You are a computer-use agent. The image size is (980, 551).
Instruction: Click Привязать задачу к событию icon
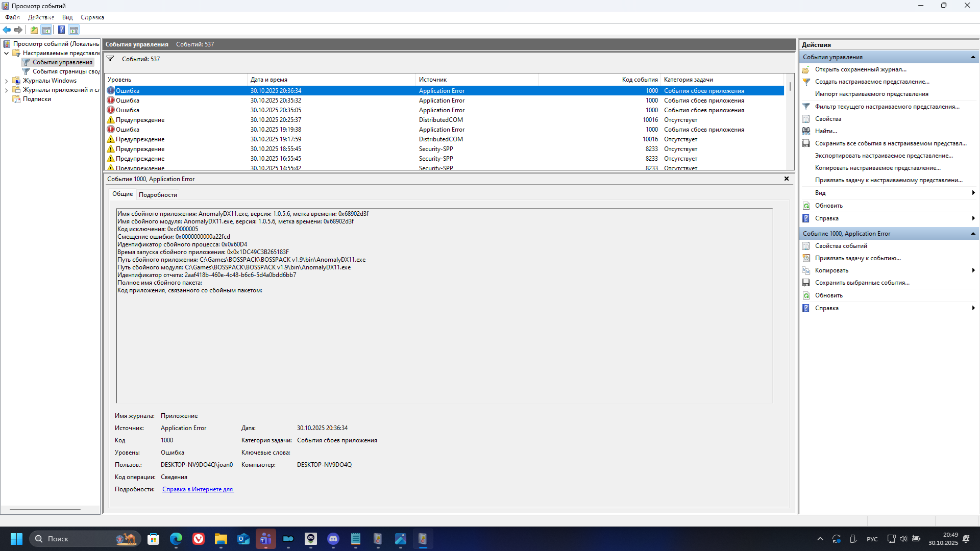[806, 258]
